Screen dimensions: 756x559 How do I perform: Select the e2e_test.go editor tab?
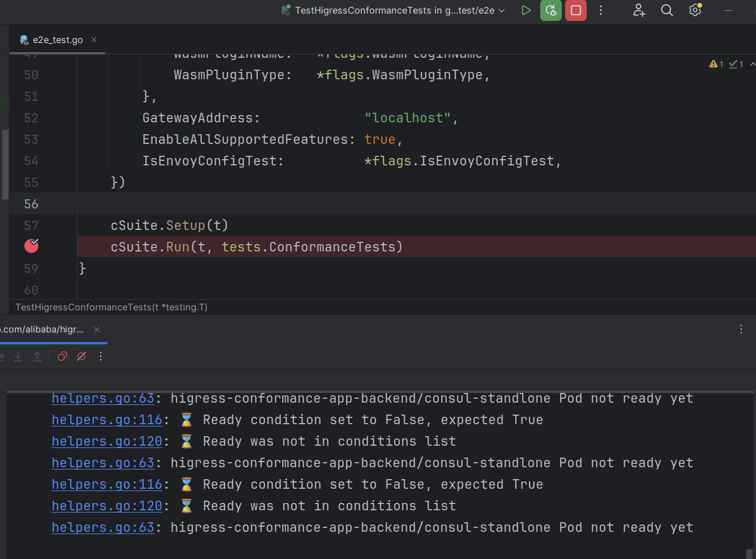click(57, 40)
